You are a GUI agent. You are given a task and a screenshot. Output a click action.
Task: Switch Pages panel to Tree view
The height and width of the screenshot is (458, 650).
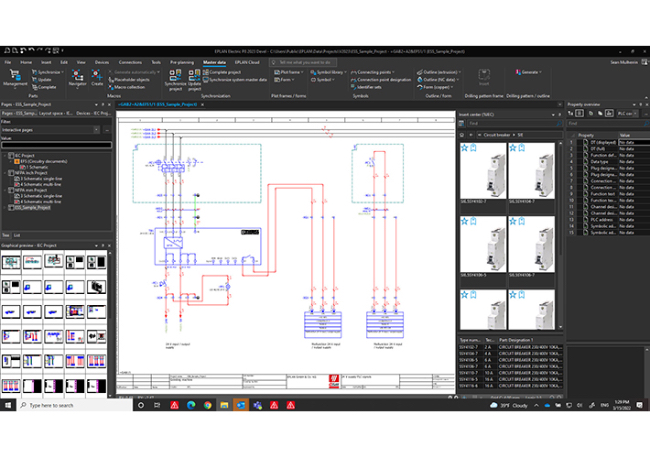point(6,235)
